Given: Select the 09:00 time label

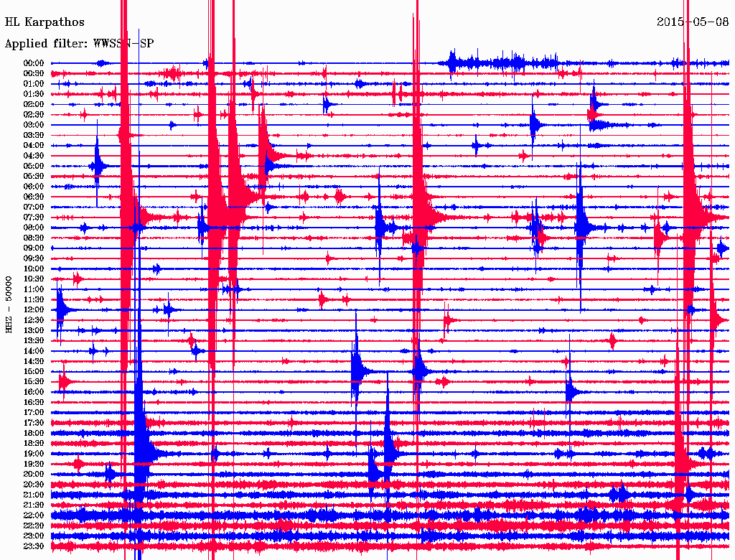Looking at the screenshot, I should (34, 248).
